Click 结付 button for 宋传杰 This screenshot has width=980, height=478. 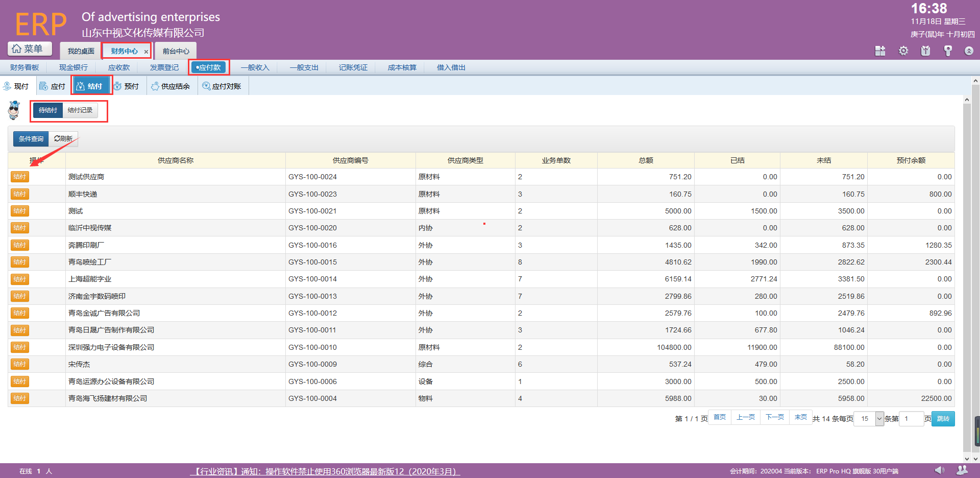(x=20, y=364)
